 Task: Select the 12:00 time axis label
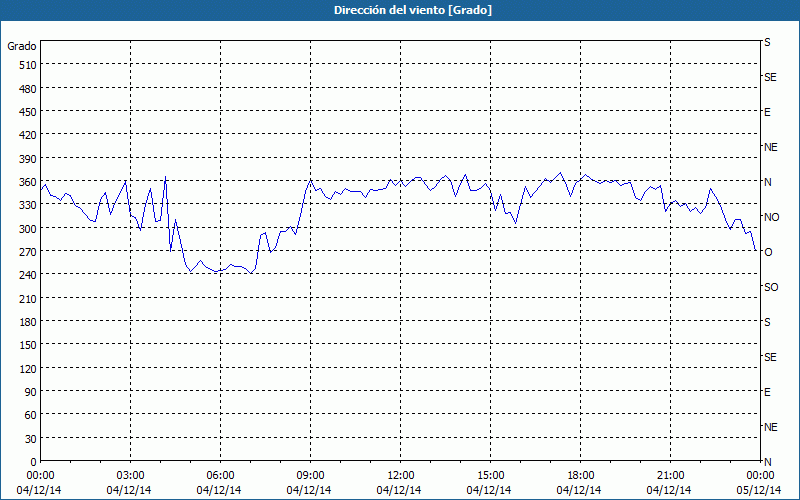click(x=401, y=476)
